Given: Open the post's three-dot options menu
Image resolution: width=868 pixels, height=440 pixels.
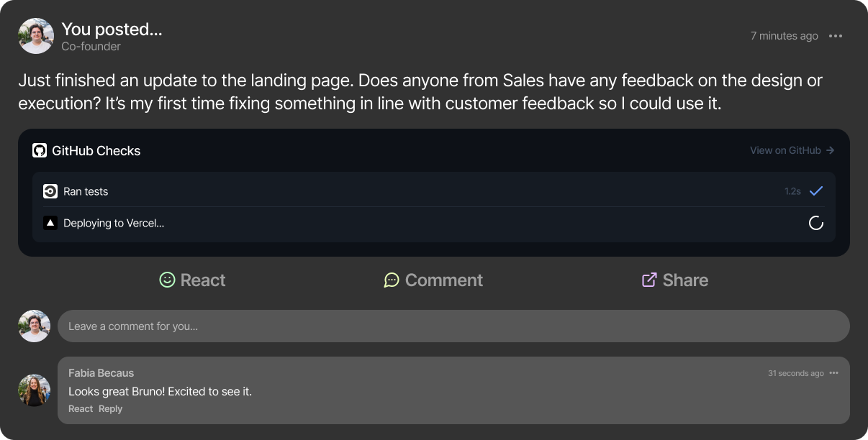Looking at the screenshot, I should (836, 36).
